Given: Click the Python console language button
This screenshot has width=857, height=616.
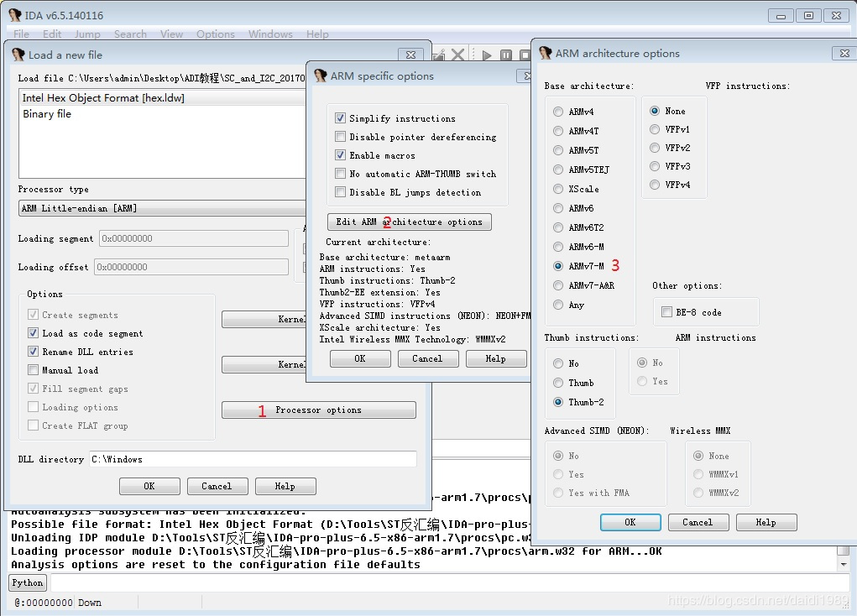Looking at the screenshot, I should pyautogui.click(x=28, y=582).
